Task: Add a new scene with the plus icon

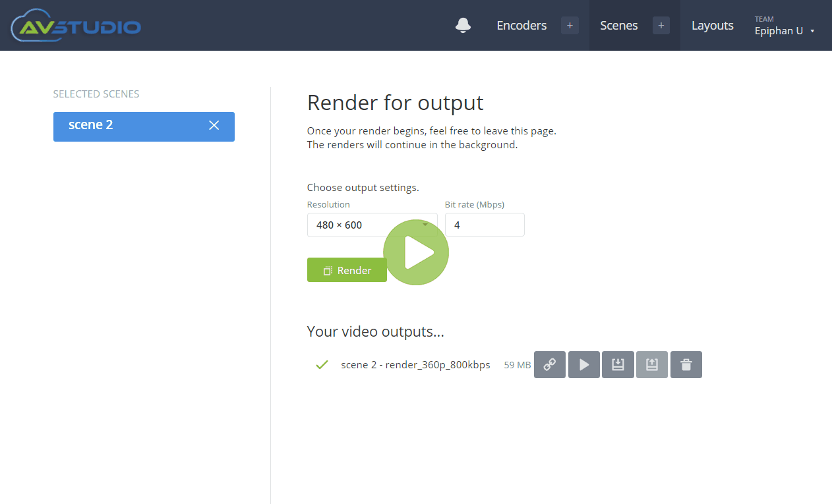Action: 661,26
